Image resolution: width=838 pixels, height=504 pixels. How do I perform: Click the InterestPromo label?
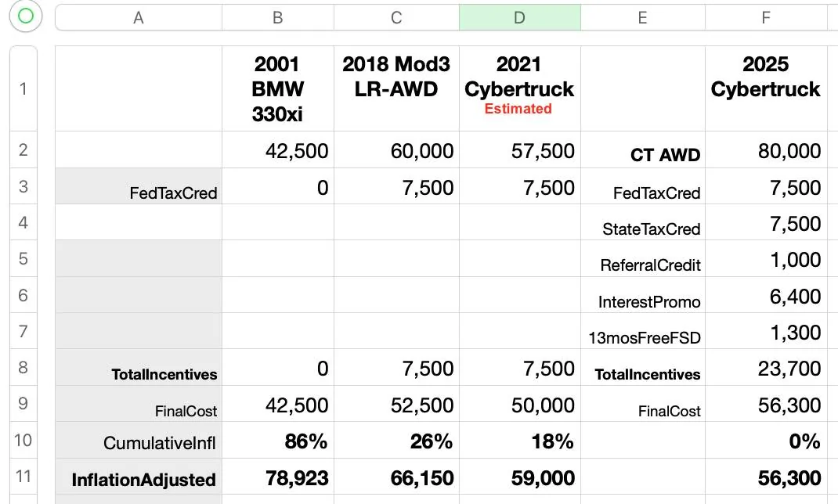pos(643,295)
